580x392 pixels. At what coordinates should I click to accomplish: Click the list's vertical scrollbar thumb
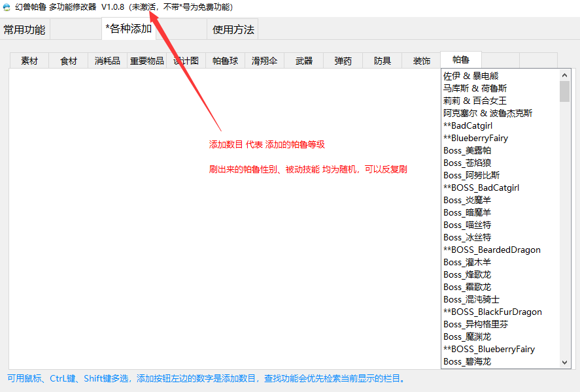pos(565,91)
